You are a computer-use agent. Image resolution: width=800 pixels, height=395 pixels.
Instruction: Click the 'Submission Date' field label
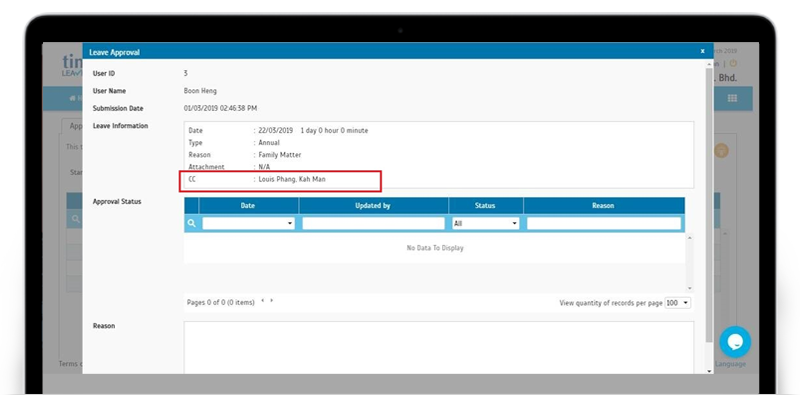pyautogui.click(x=118, y=108)
